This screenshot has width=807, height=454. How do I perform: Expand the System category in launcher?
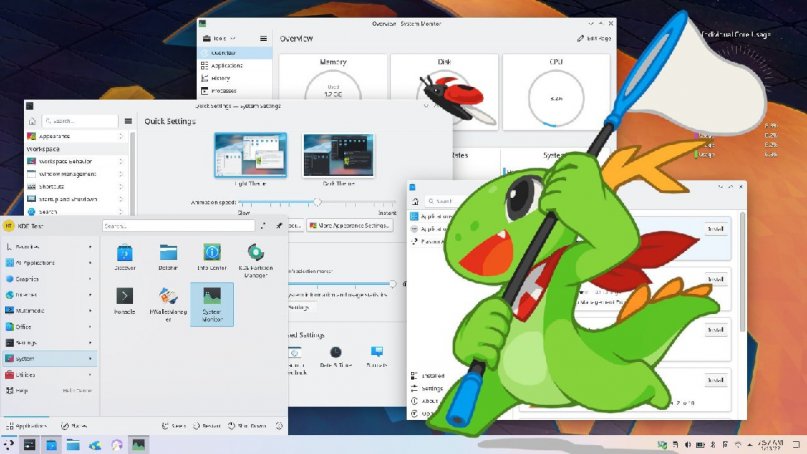(50, 358)
